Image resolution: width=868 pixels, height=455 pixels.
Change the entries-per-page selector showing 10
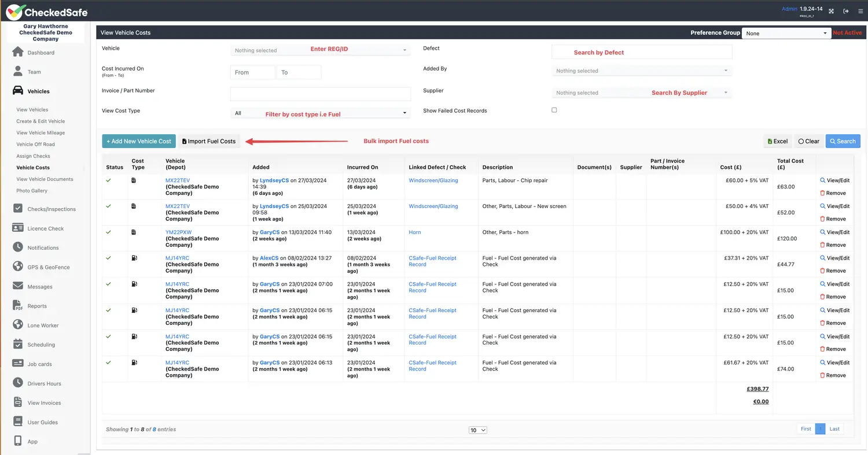[478, 430]
